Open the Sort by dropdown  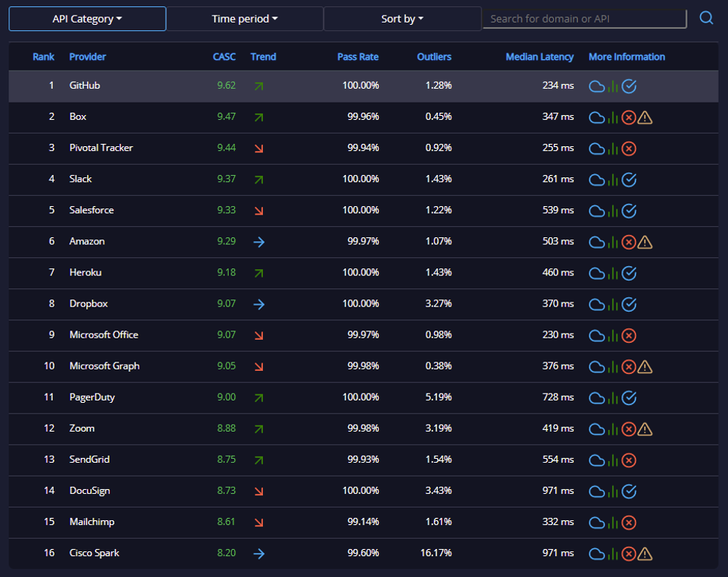[x=402, y=19]
